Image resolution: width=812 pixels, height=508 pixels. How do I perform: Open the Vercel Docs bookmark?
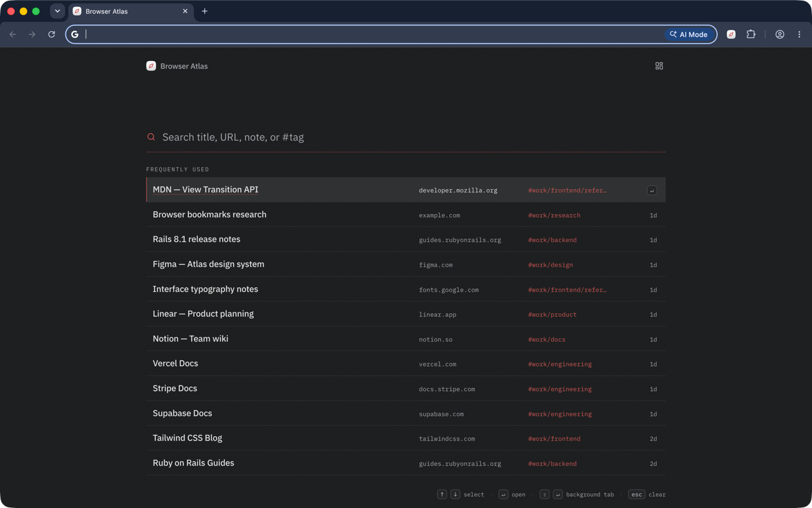[x=406, y=363]
